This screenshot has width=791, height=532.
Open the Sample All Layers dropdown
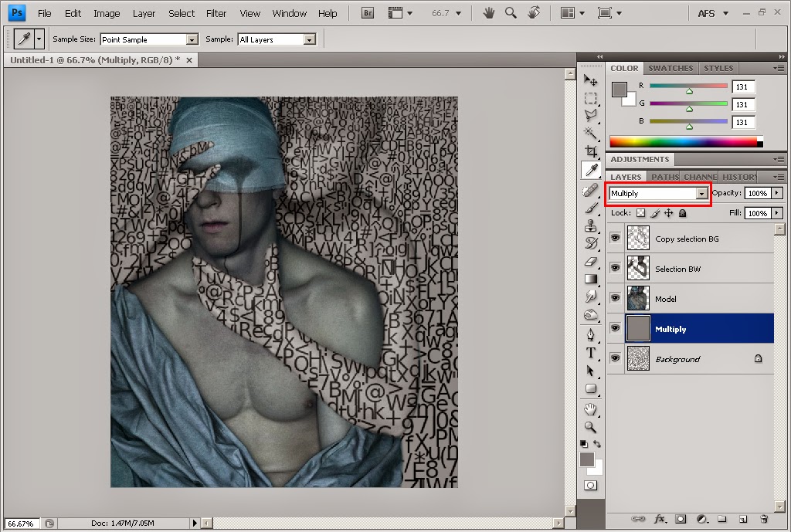[x=277, y=39]
